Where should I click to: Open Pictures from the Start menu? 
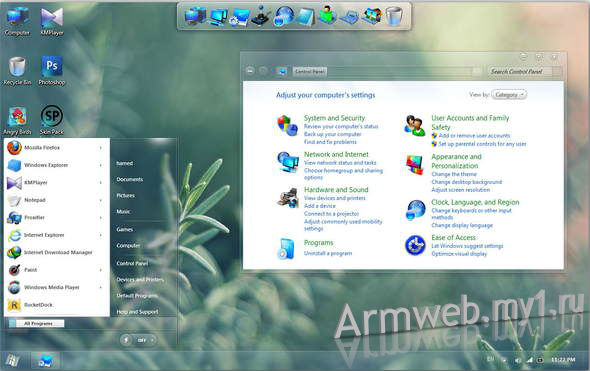(125, 196)
